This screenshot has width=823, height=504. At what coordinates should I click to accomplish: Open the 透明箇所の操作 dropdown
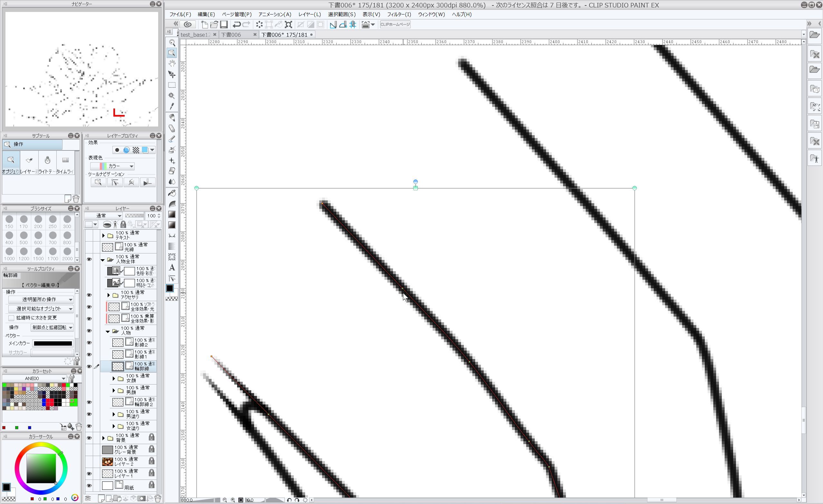point(41,299)
